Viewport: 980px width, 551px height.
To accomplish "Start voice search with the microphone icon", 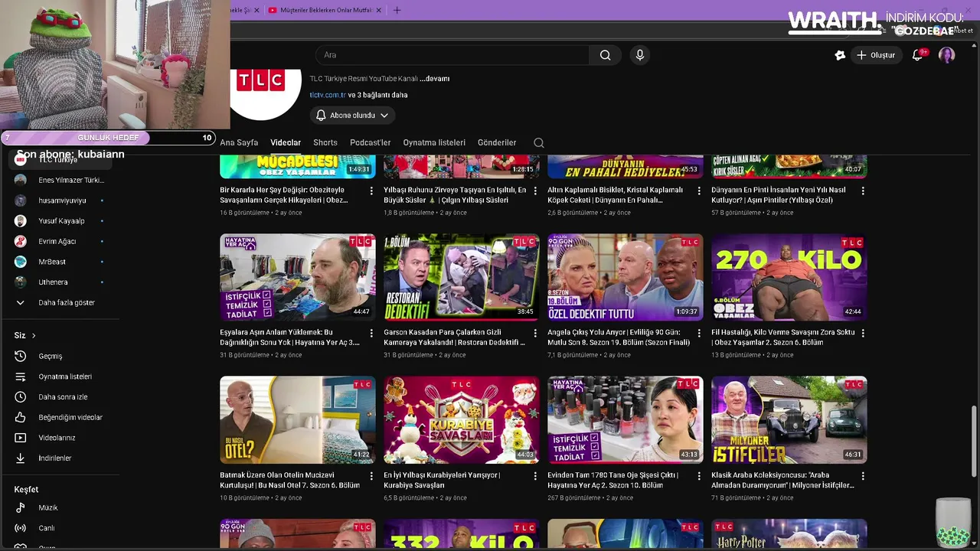I will click(640, 55).
